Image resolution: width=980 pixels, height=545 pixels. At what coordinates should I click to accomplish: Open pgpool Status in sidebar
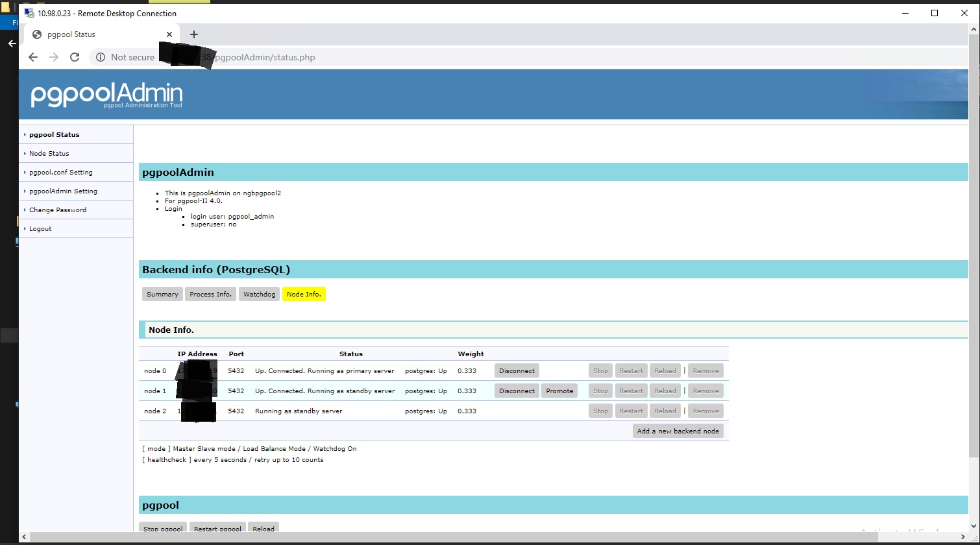[x=54, y=134]
